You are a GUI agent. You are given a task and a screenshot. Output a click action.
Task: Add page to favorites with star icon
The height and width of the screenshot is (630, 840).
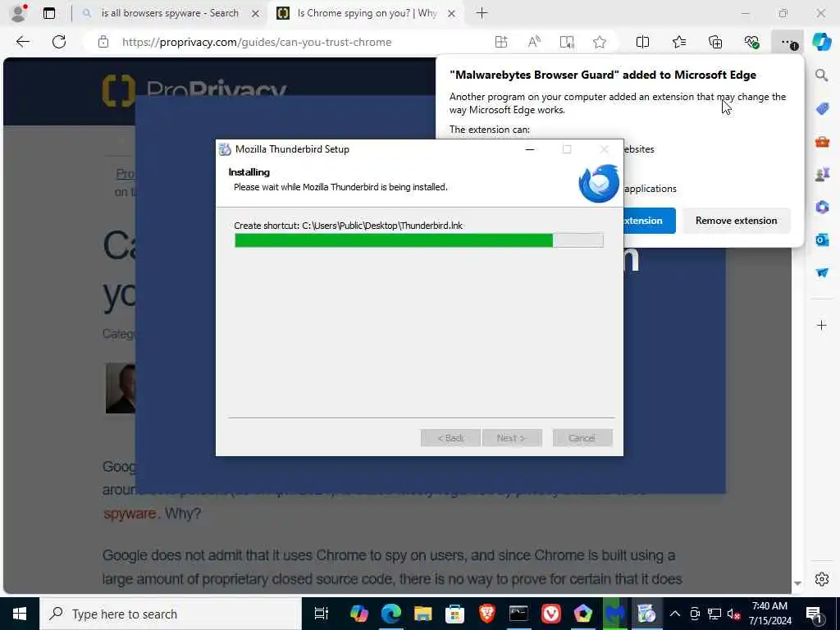[600, 42]
